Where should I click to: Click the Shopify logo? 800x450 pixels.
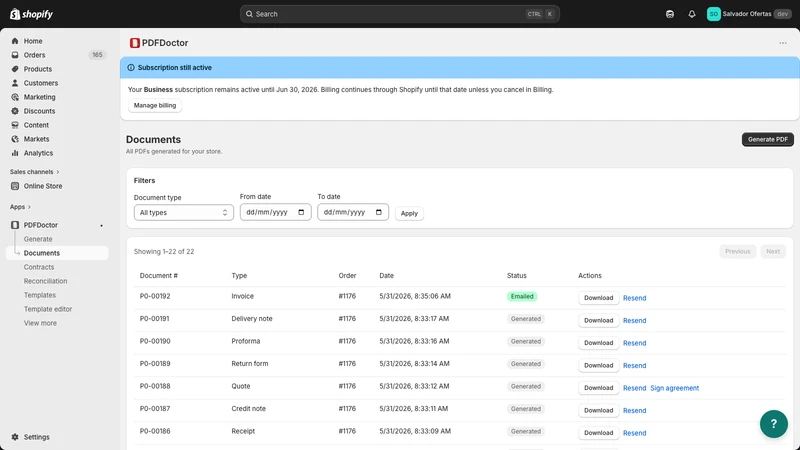[x=31, y=14]
